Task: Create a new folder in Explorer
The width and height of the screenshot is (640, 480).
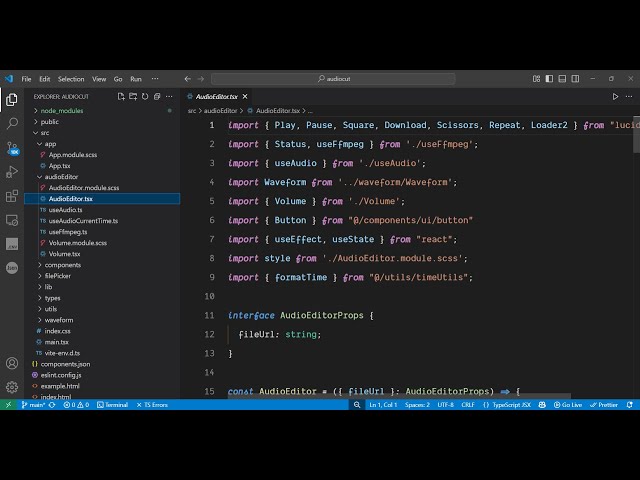Action: [x=133, y=97]
